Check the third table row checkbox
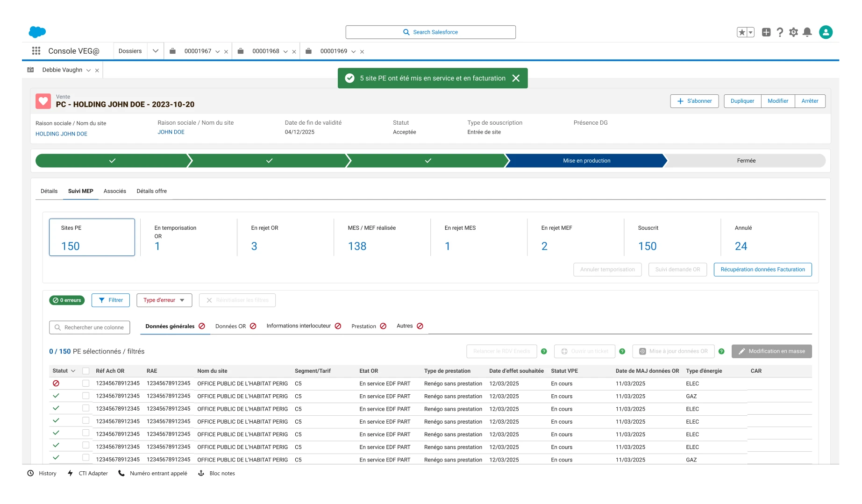The image size is (862, 504). pyautogui.click(x=85, y=408)
